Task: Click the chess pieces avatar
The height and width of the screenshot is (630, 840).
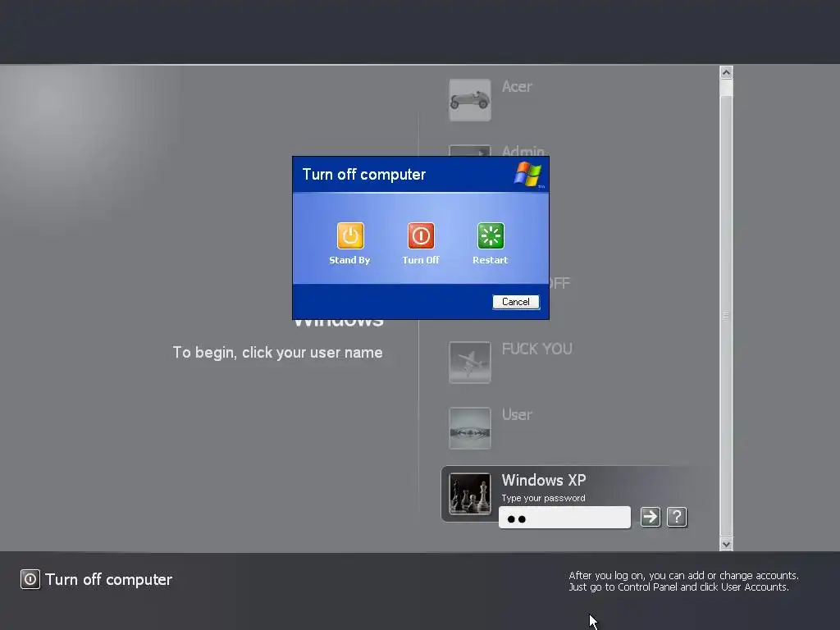Action: (470, 493)
